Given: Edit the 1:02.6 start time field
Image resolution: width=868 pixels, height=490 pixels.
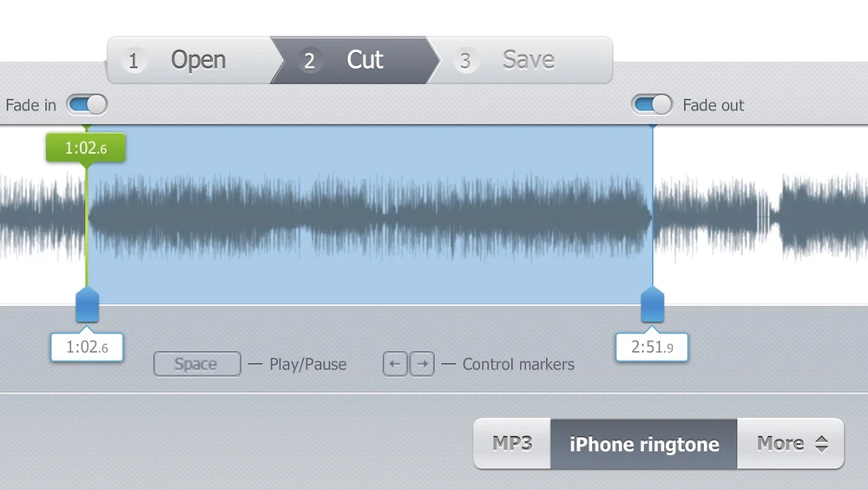Looking at the screenshot, I should pyautogui.click(x=87, y=348).
